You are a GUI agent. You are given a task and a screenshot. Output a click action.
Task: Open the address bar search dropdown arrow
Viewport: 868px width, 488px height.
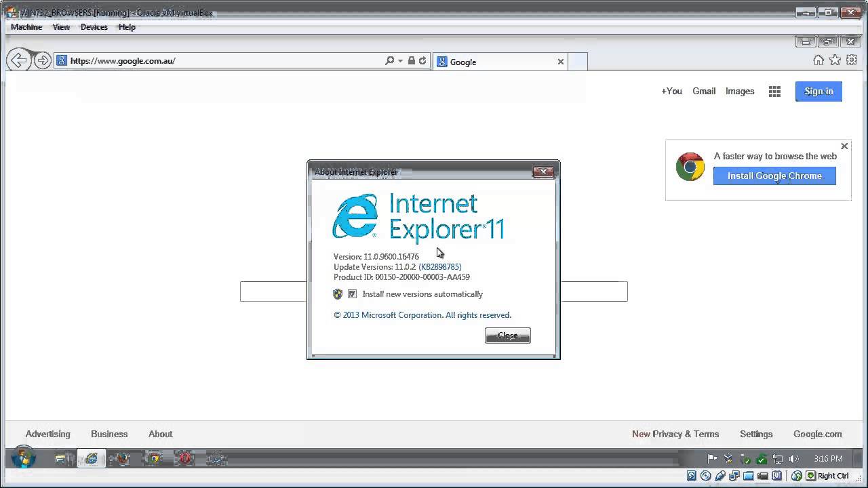click(400, 60)
